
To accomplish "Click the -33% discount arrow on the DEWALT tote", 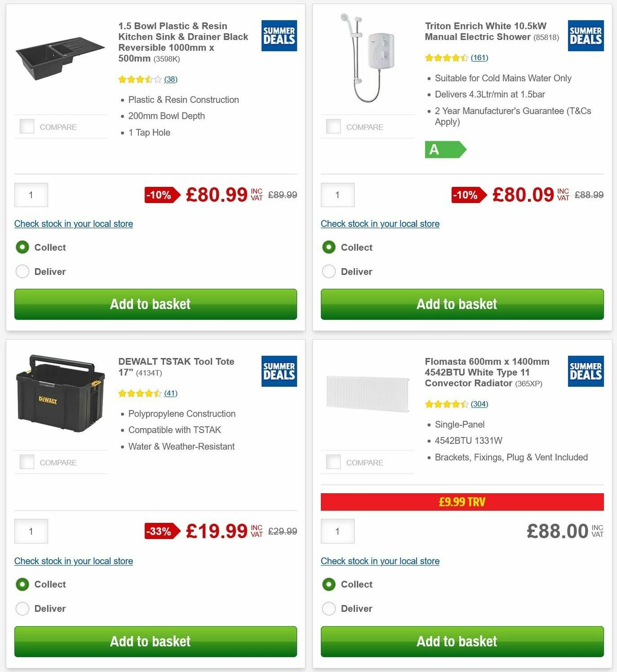I will pos(160,531).
